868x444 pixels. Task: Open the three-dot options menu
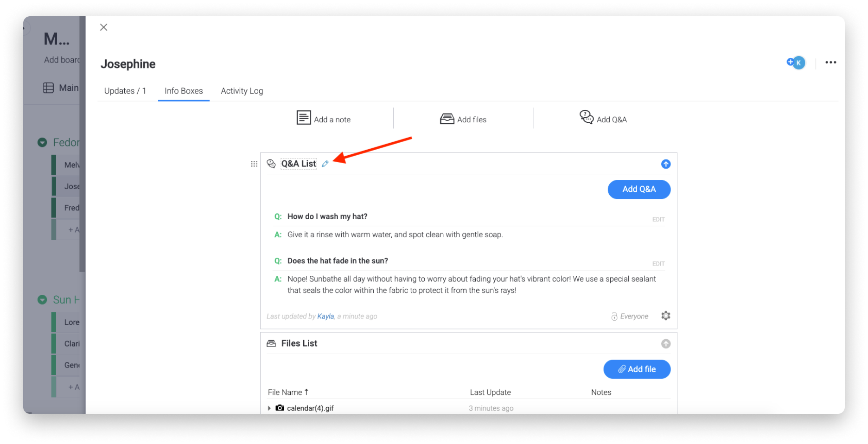(x=830, y=63)
